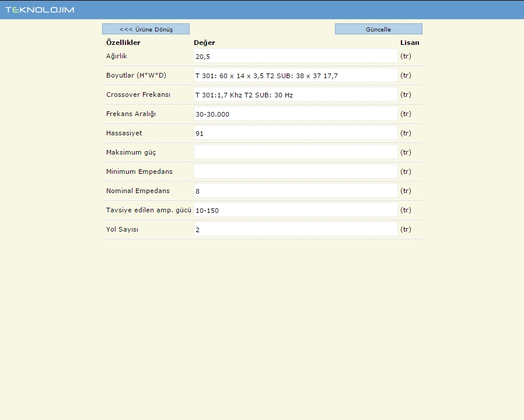Edit the Hassasiyet value field
524x420 pixels.
click(x=295, y=133)
